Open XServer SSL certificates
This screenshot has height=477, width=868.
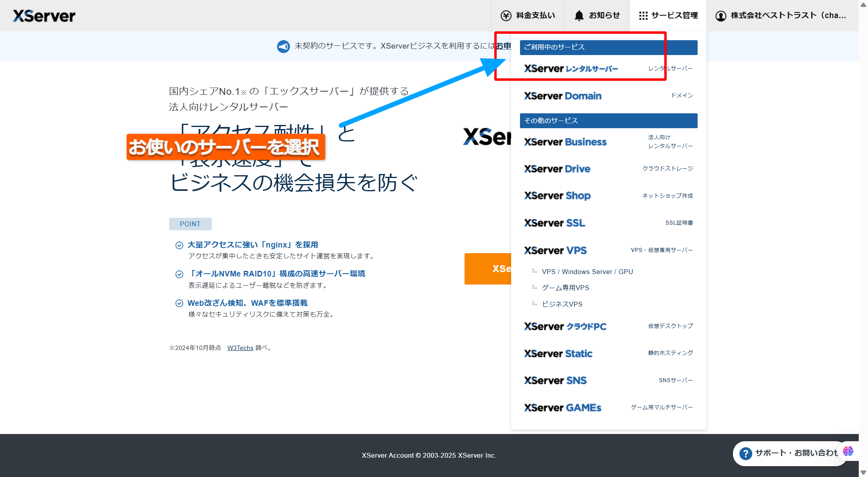(608, 223)
